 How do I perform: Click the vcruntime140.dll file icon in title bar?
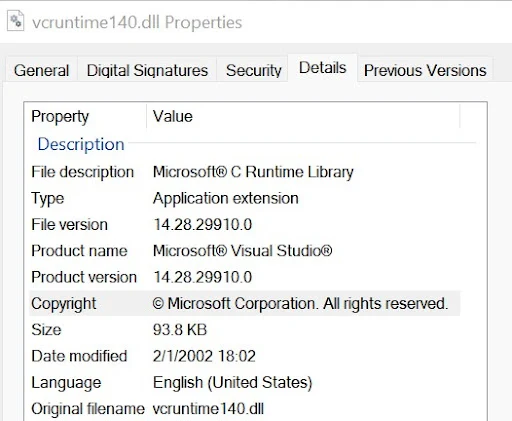click(16, 21)
